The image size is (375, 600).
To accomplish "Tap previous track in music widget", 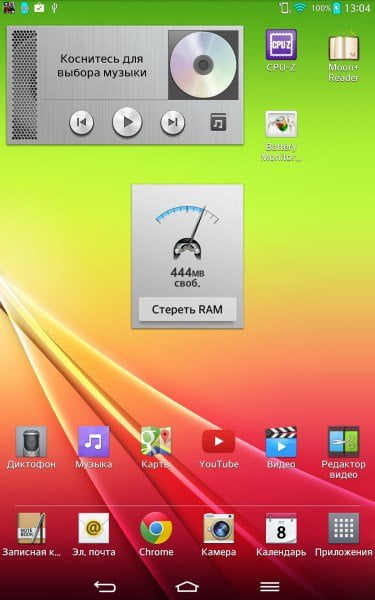I will (81, 122).
